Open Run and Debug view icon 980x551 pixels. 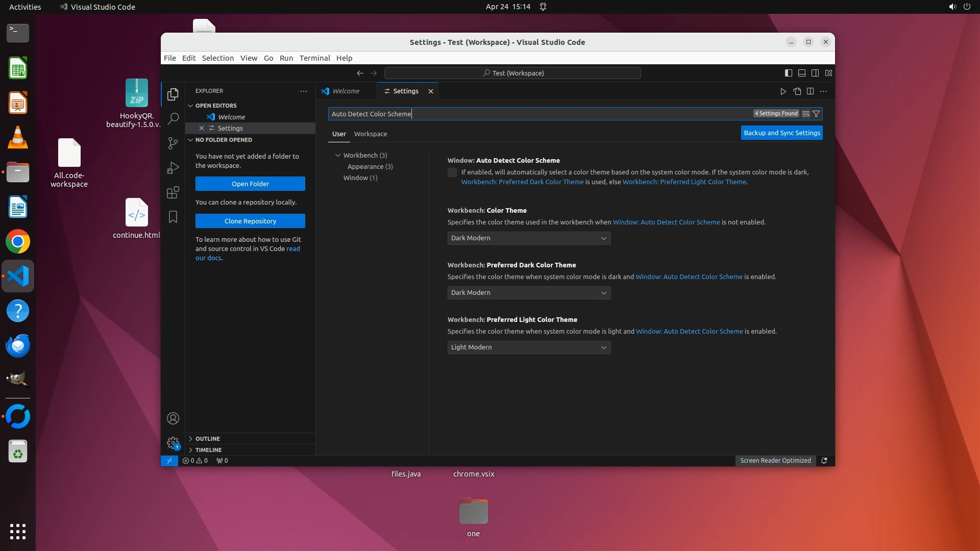pyautogui.click(x=173, y=168)
